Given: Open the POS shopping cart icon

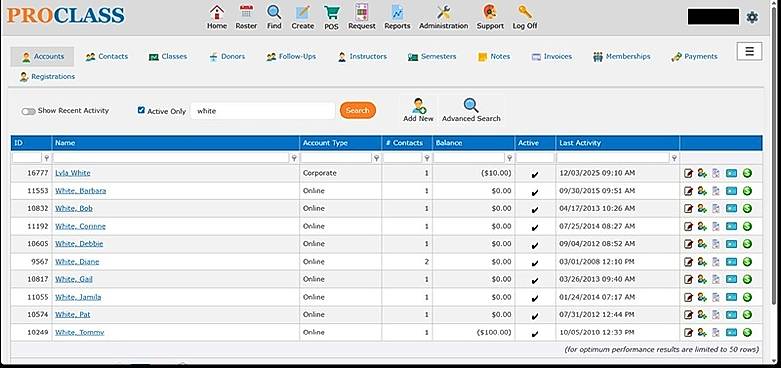Looking at the screenshot, I should tap(331, 12).
